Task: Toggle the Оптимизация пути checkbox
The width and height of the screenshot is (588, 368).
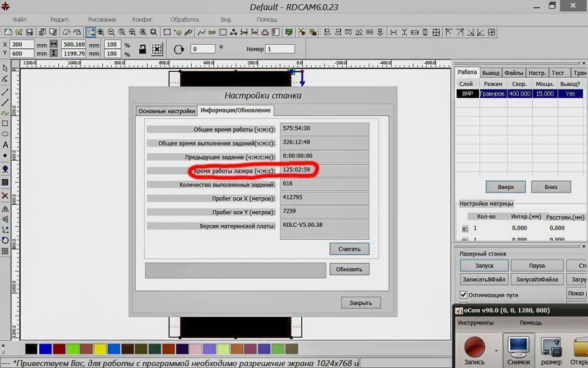Action: click(463, 294)
